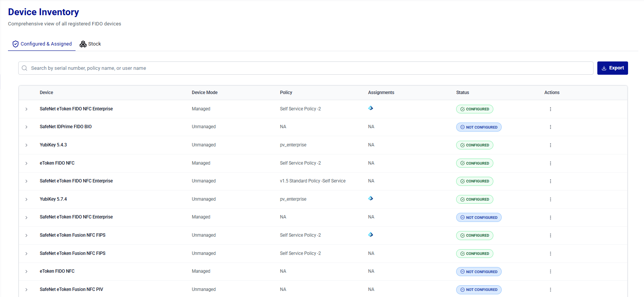Screen dimensions: 644x297
Task: Open actions menu for SafeNet IDPrime FIDO BIO
Action: tap(550, 127)
